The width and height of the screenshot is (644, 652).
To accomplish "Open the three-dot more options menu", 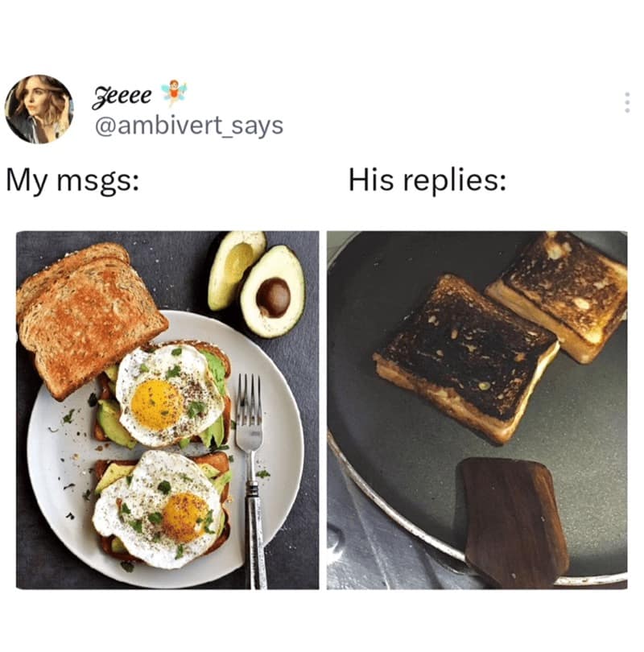I will point(627,102).
